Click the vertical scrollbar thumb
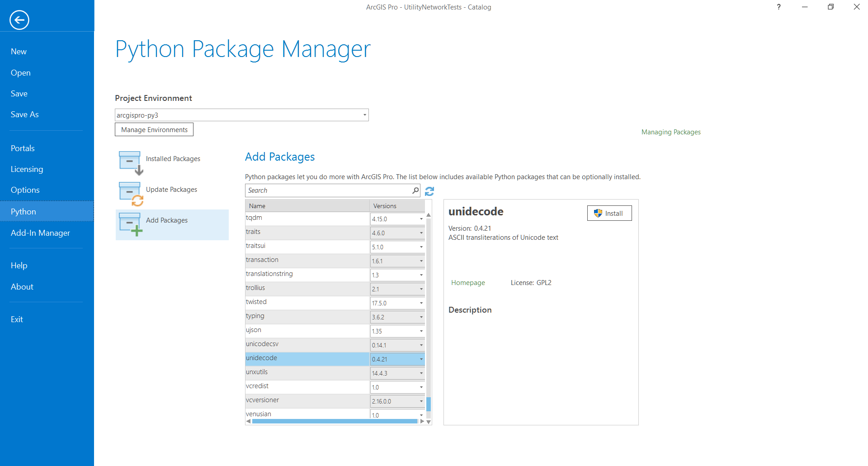This screenshot has width=868, height=466. tap(429, 404)
